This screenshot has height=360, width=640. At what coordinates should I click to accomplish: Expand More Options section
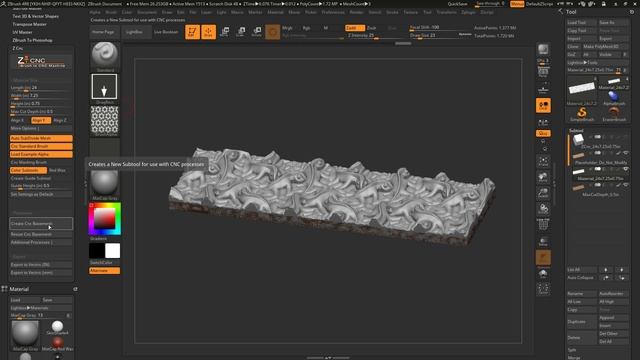[x=41, y=129]
